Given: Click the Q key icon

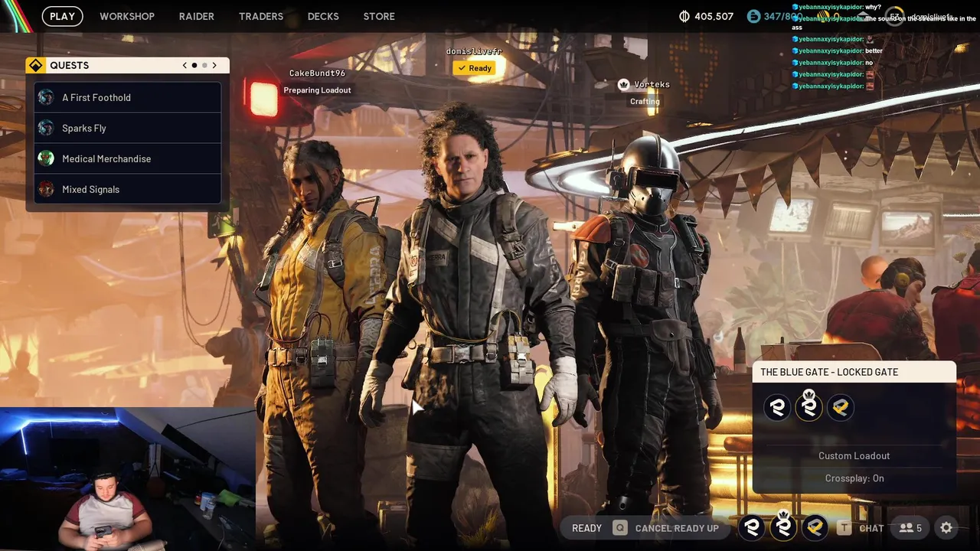Looking at the screenshot, I should (x=619, y=528).
